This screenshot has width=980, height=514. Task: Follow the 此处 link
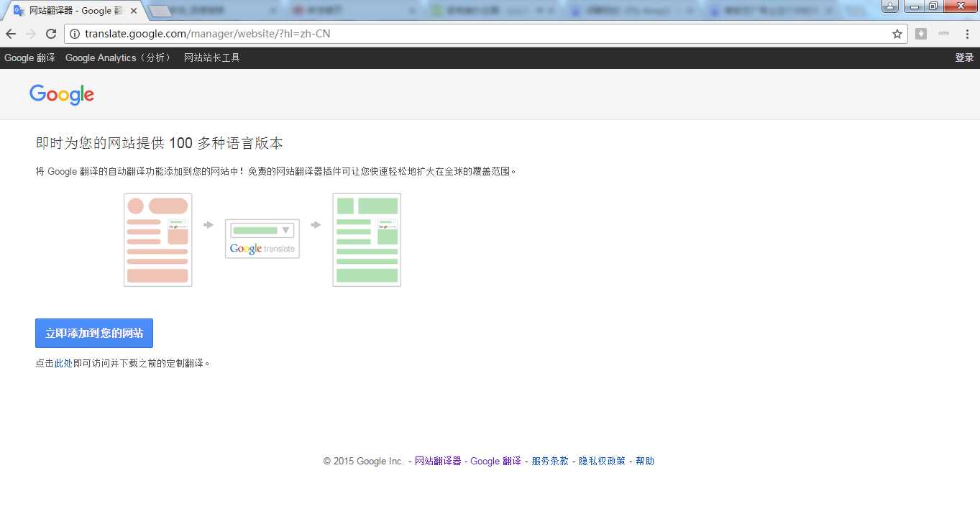(x=63, y=363)
